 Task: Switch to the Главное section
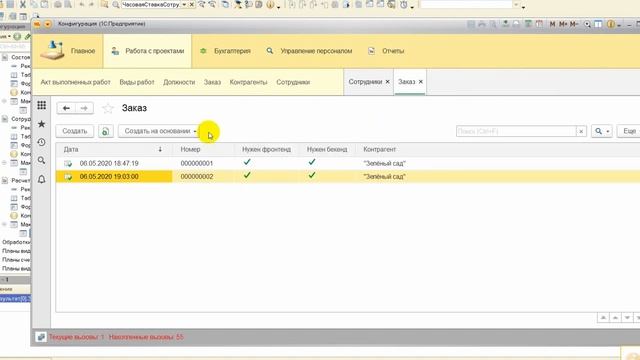point(68,51)
